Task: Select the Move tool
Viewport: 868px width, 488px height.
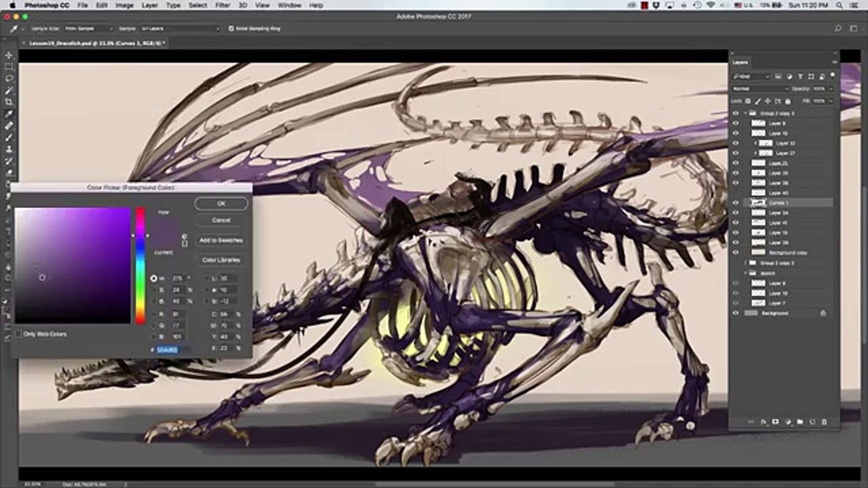Action: [9, 56]
